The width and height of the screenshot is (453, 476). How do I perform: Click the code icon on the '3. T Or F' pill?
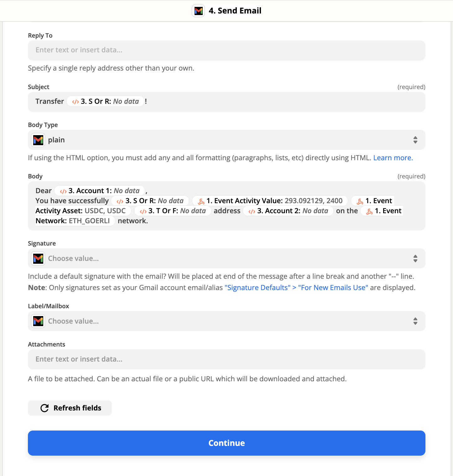pos(143,211)
